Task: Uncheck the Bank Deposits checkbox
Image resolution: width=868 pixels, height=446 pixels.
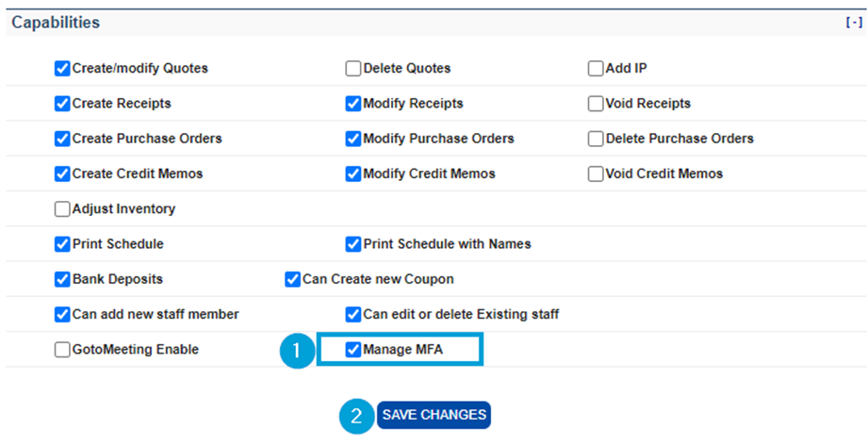Action: tap(62, 279)
